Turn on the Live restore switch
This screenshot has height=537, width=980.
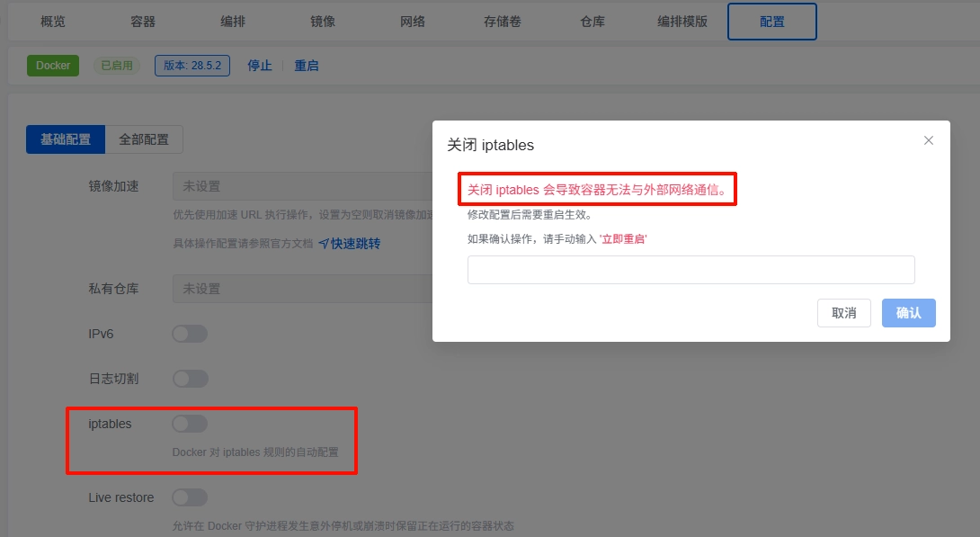189,497
